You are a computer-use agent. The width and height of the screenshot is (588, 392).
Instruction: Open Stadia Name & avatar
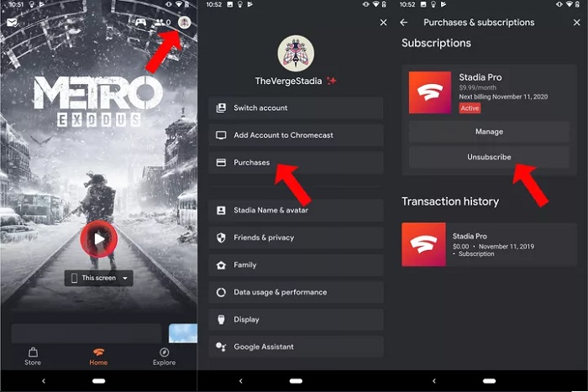[x=296, y=210]
